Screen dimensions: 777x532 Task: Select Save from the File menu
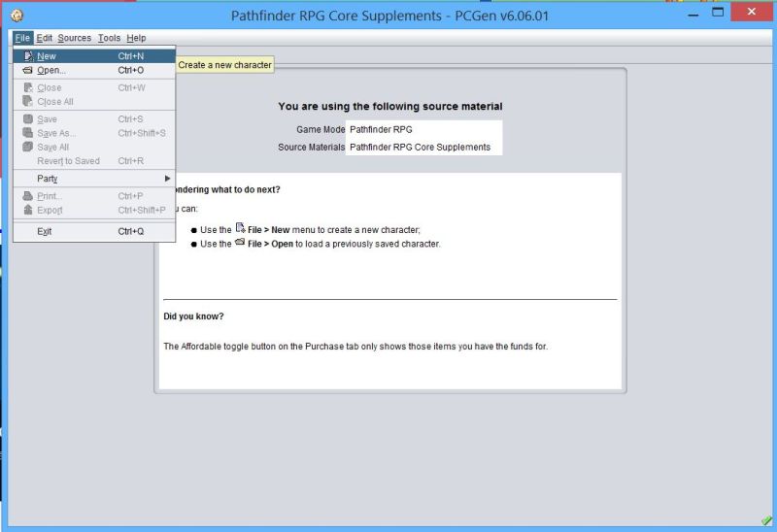[94, 118]
